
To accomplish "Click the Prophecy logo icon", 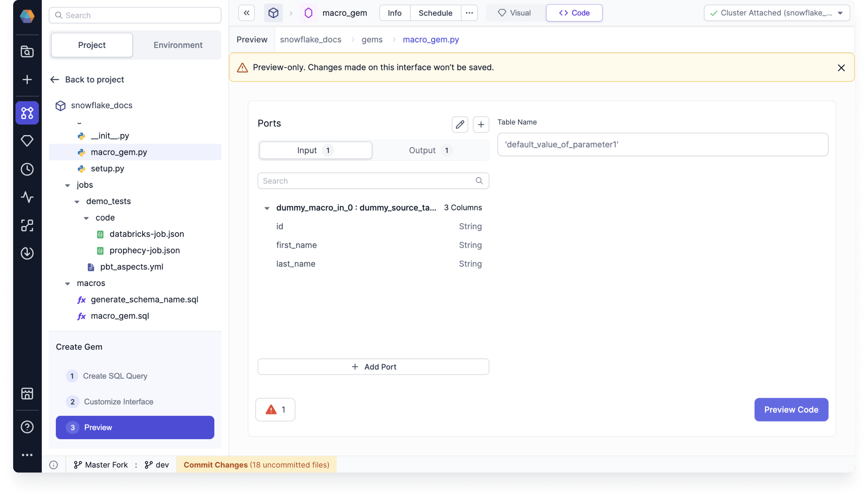I will (27, 16).
